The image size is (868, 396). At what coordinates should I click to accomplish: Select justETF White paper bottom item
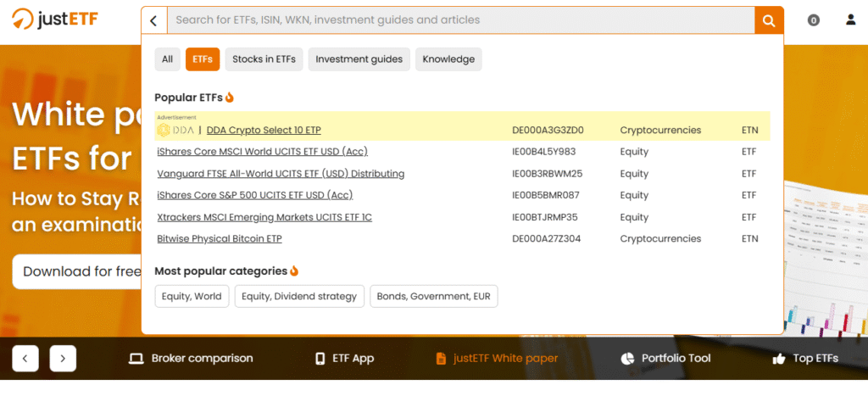pyautogui.click(x=497, y=359)
